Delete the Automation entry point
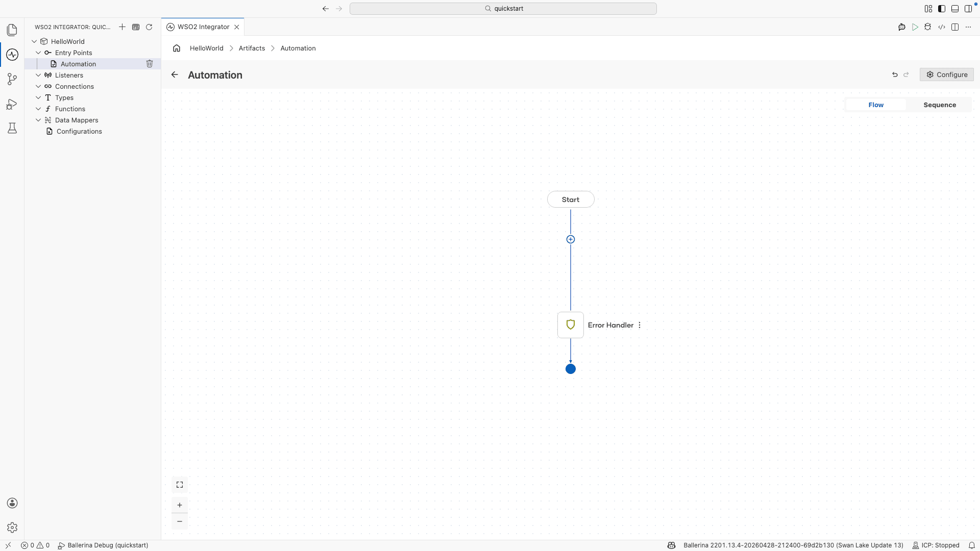The height and width of the screenshot is (551, 980). (x=150, y=64)
